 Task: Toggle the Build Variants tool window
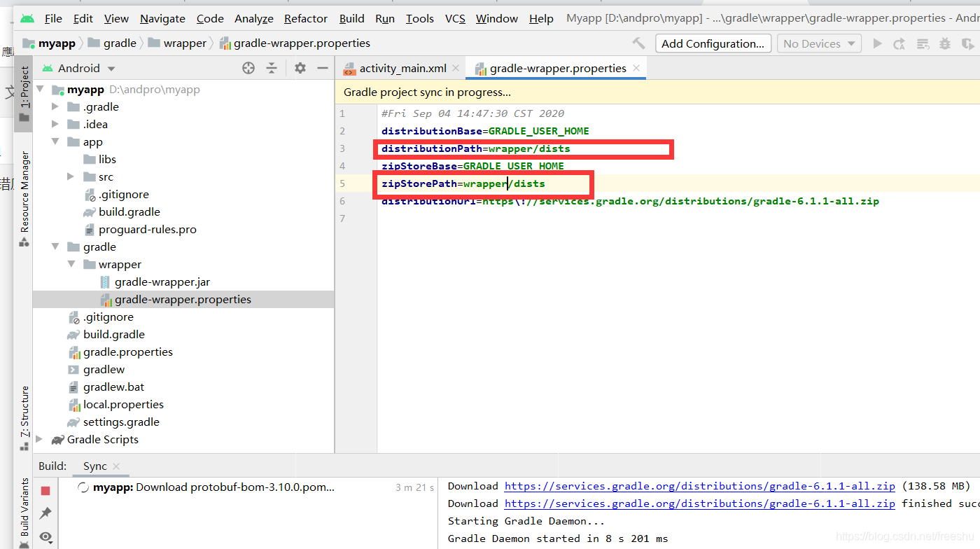(24, 512)
